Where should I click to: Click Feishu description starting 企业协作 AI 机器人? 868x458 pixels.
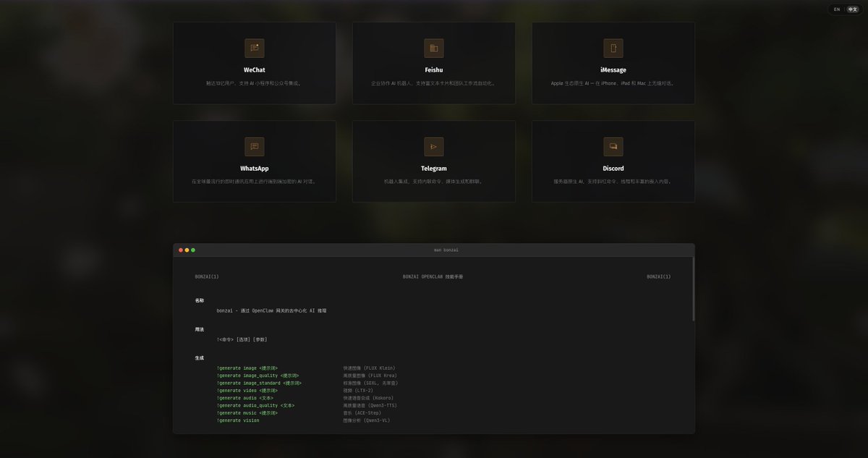[434, 83]
